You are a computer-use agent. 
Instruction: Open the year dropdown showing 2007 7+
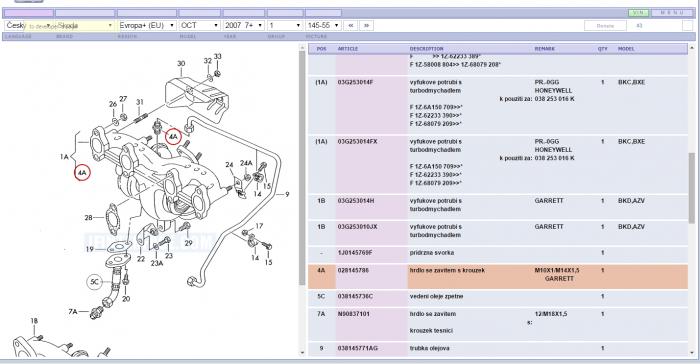tap(243, 25)
